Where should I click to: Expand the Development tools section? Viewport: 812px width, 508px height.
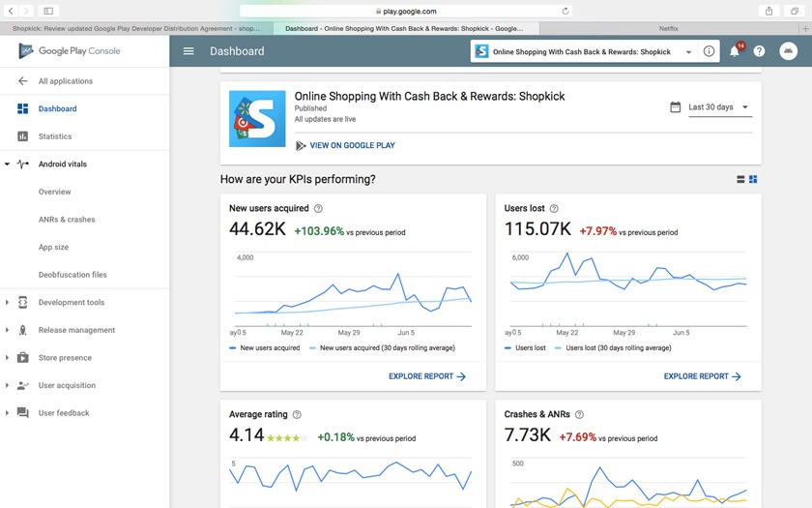tap(8, 302)
